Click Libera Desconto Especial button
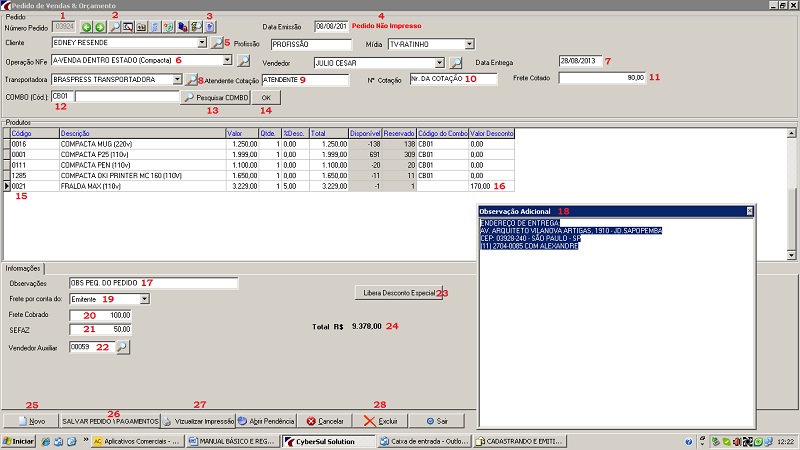The height and width of the screenshot is (450, 800). 399,293
